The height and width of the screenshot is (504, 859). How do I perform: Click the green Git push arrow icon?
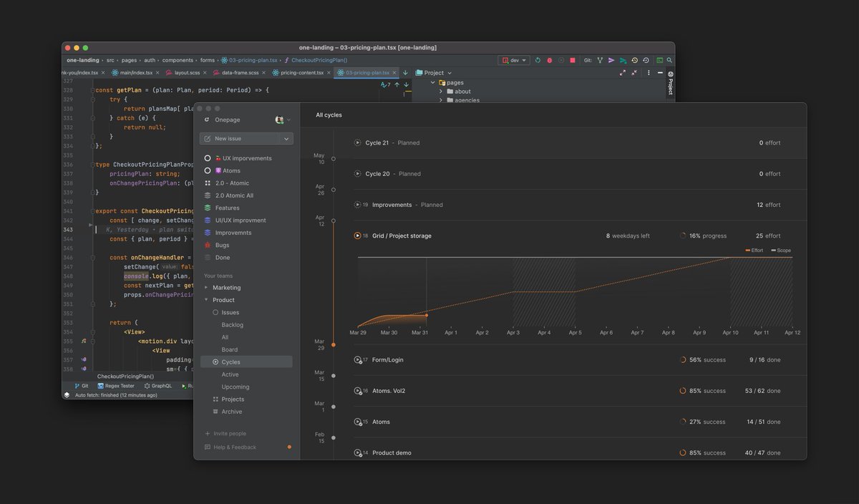(623, 61)
